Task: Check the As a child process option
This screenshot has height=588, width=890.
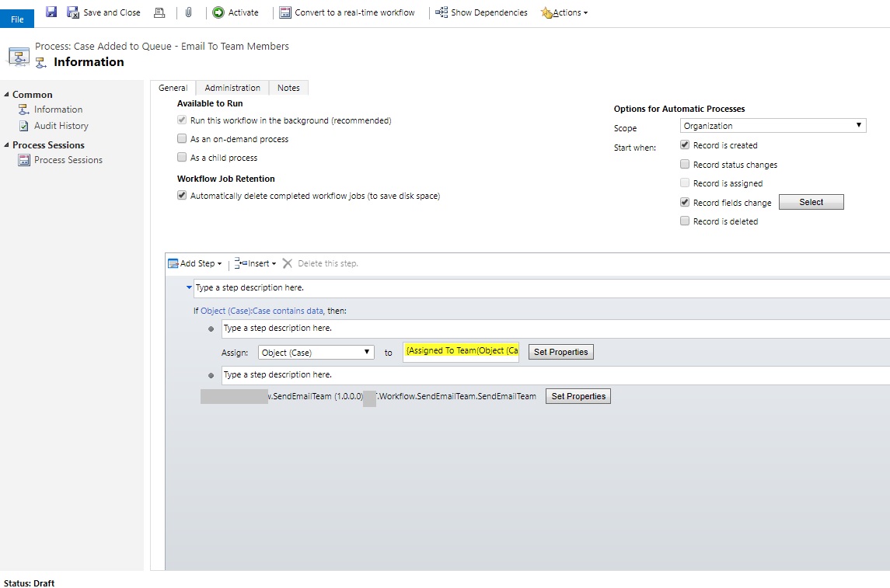Action: [x=180, y=158]
